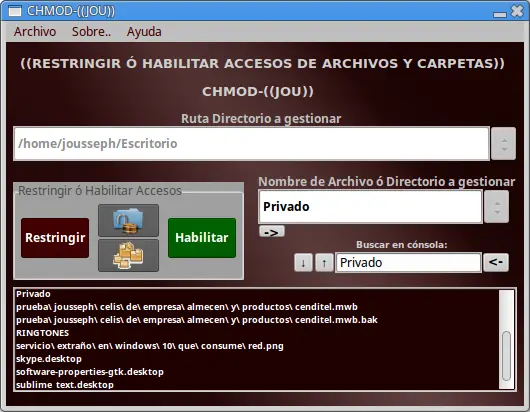The width and height of the screenshot is (530, 412).
Task: Expand the Ruta Directorio combo box arrows
Action: click(x=504, y=144)
